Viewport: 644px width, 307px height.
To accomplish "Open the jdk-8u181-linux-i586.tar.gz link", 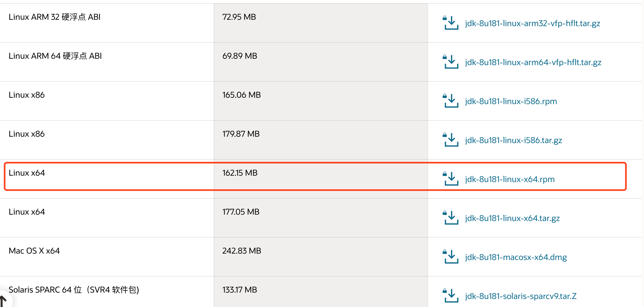I will coord(513,140).
